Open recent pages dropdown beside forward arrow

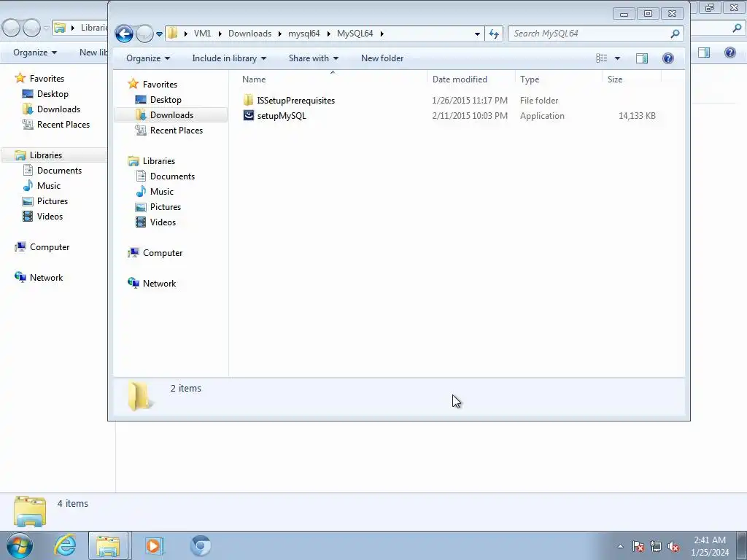click(159, 34)
